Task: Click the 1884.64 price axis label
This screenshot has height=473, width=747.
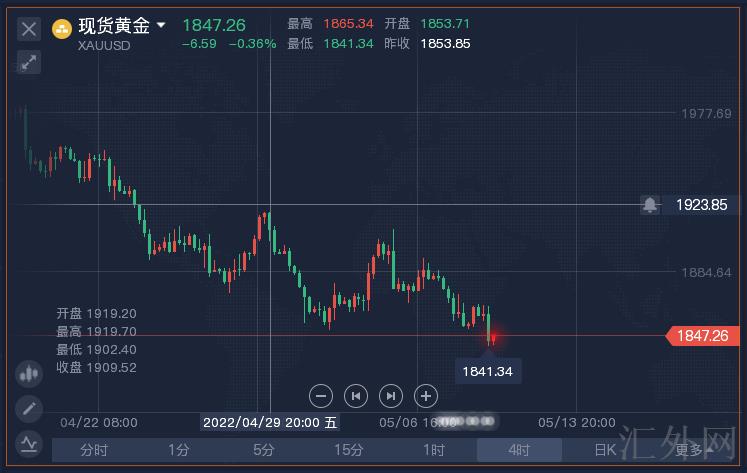Action: (x=707, y=272)
